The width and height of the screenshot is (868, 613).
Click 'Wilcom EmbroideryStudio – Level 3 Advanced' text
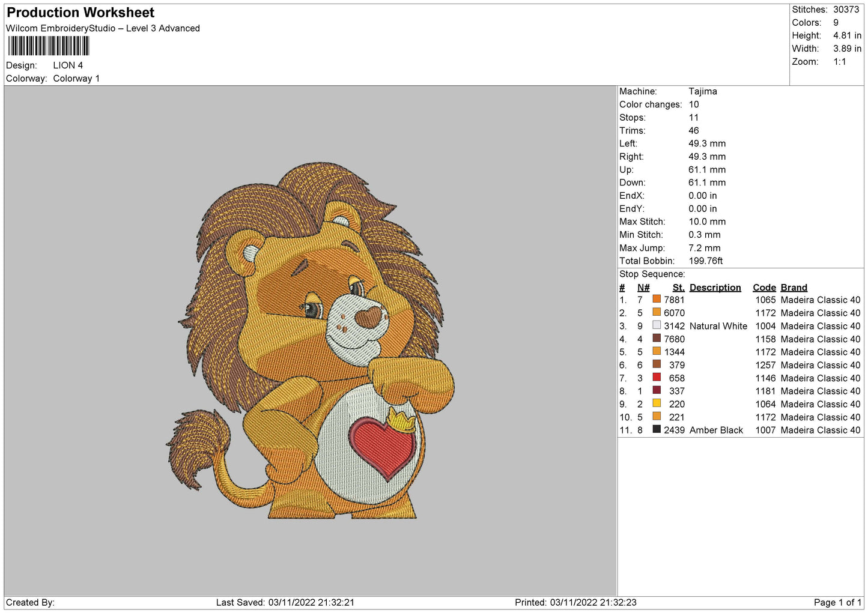(103, 28)
